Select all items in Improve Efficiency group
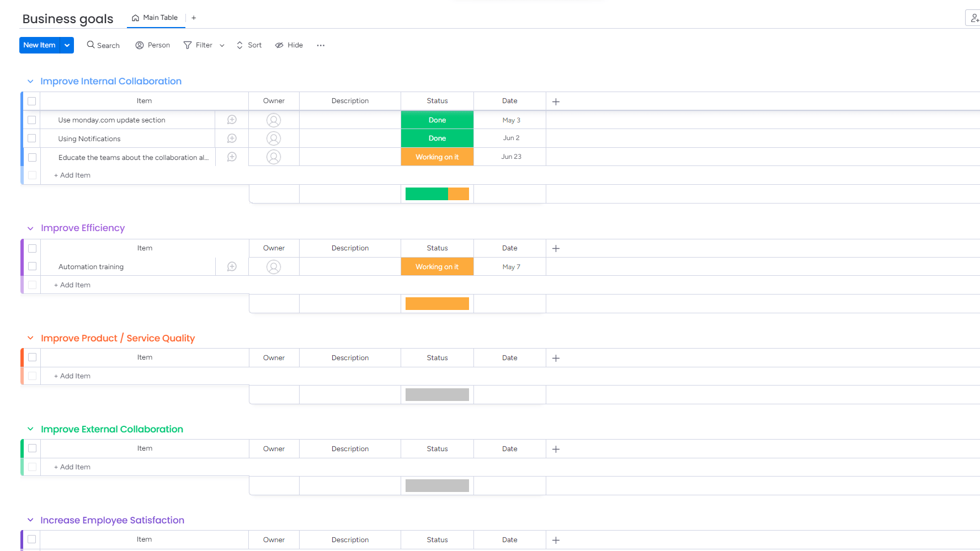980x551 pixels. click(x=31, y=248)
